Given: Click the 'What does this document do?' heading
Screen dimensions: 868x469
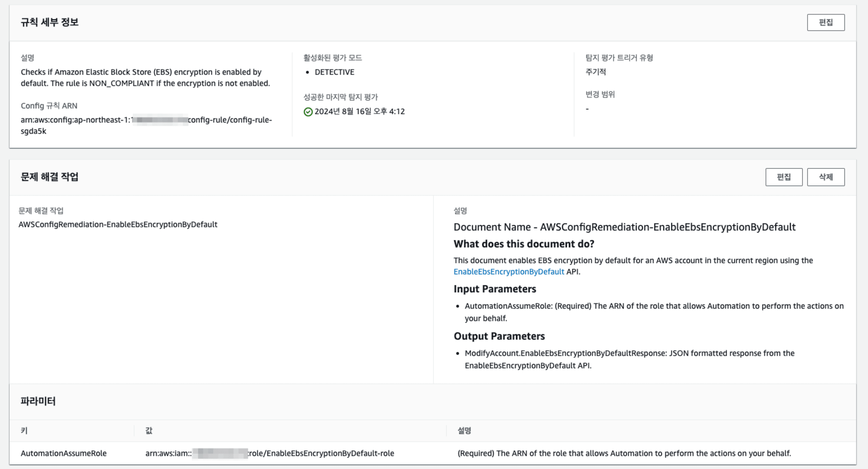Looking at the screenshot, I should [x=524, y=244].
